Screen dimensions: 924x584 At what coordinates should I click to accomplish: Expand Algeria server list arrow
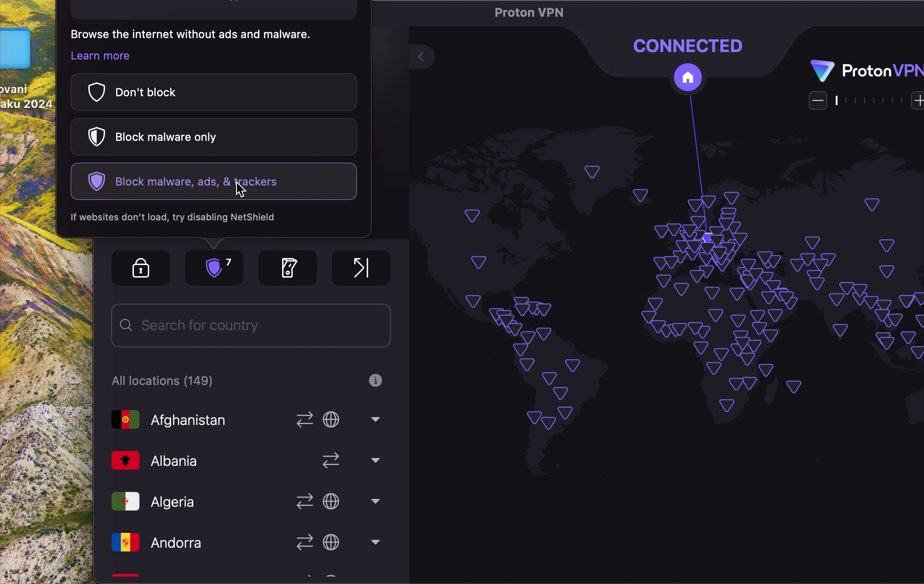(x=376, y=502)
